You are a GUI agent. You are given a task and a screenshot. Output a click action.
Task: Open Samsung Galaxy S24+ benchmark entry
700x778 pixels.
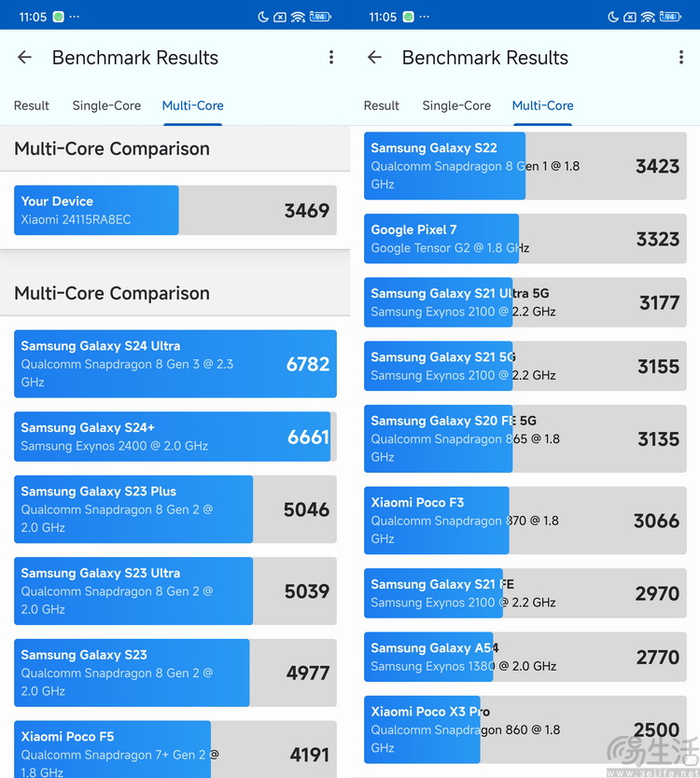175,437
